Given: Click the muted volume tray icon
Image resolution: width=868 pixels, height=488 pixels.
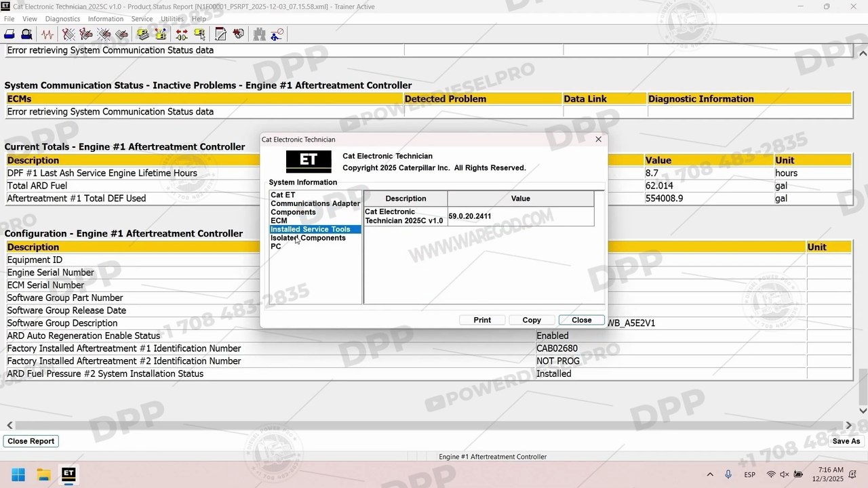Looking at the screenshot, I should point(785,474).
